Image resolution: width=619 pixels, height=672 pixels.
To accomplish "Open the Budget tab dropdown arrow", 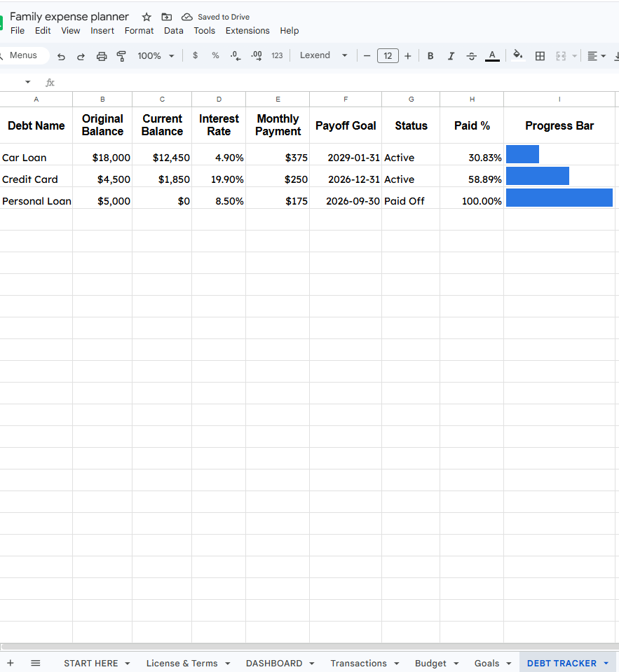I will (x=456, y=664).
